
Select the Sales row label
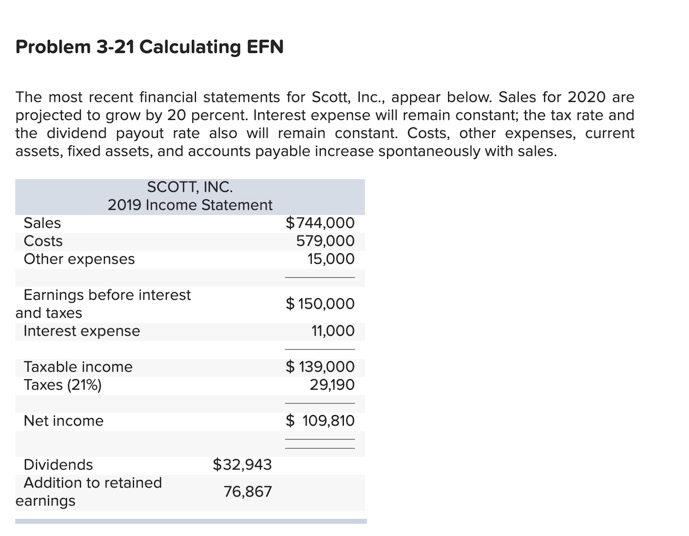(42, 223)
